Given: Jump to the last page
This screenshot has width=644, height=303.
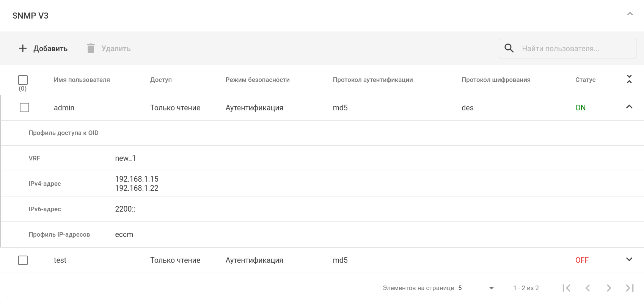Looking at the screenshot, I should [x=630, y=288].
